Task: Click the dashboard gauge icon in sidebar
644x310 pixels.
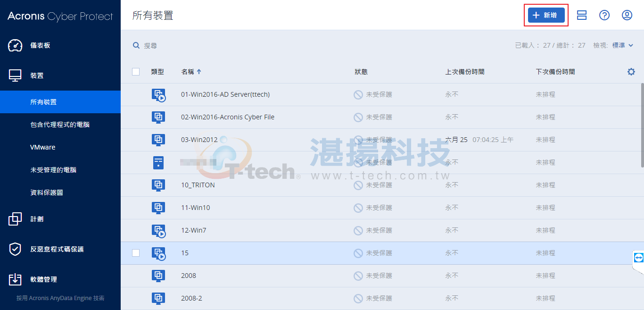Action: [15, 45]
